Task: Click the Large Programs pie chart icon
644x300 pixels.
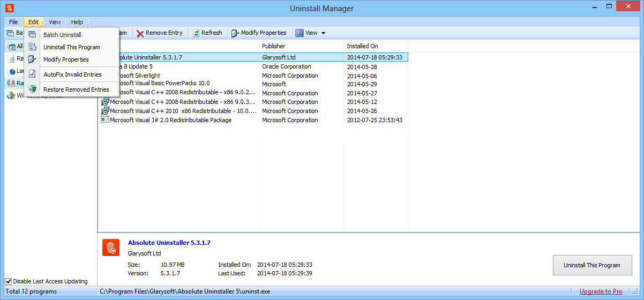Action: coord(12,71)
